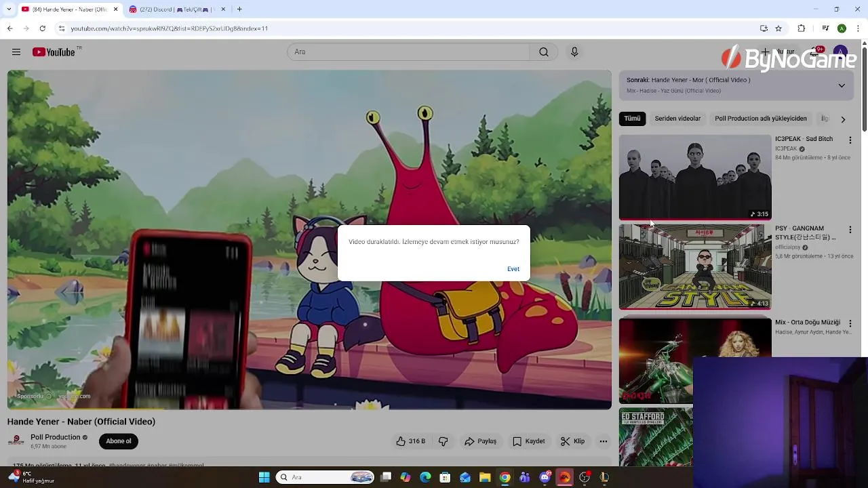The image size is (868, 488).
Task: Click the browser address bar URL
Action: pyautogui.click(x=170, y=28)
